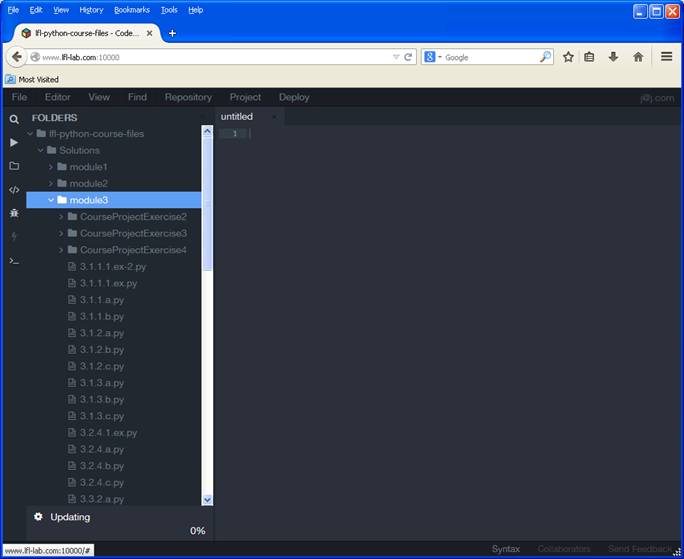Open the Firefox downloads arrow icon
The image size is (684, 559).
[x=613, y=57]
